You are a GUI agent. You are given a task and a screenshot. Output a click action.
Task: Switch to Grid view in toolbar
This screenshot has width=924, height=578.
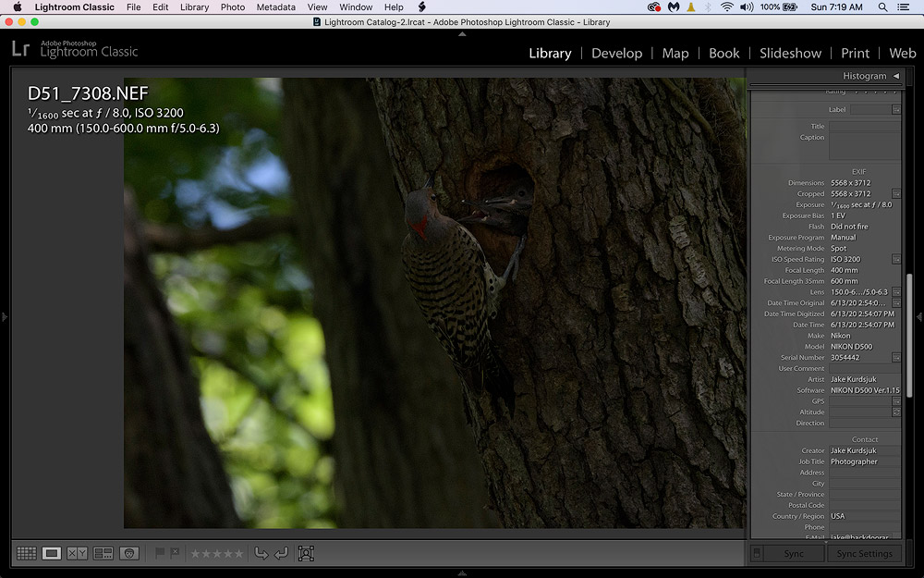click(26, 553)
